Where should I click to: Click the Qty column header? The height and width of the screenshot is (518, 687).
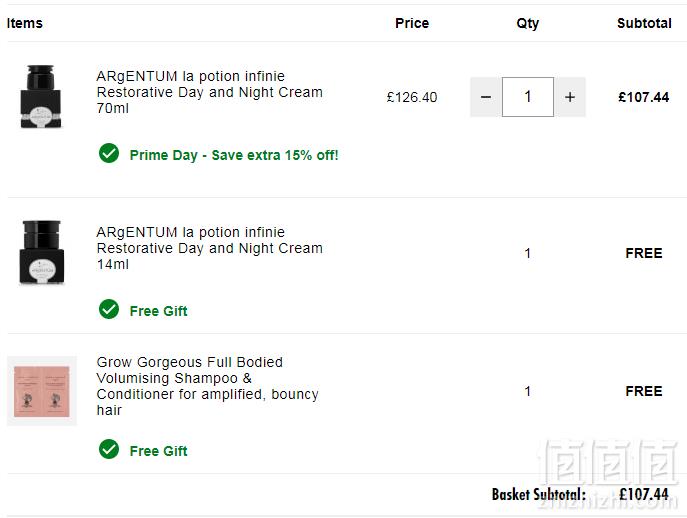point(528,24)
